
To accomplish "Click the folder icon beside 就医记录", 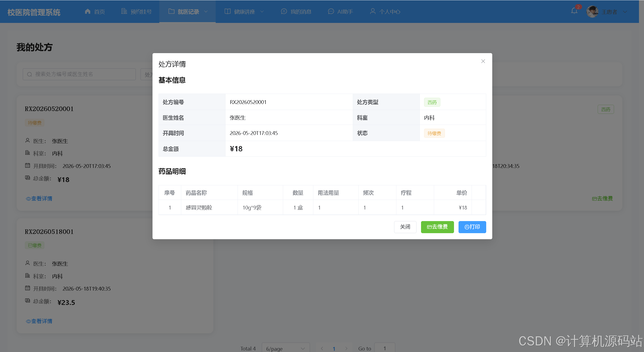I will [x=171, y=11].
